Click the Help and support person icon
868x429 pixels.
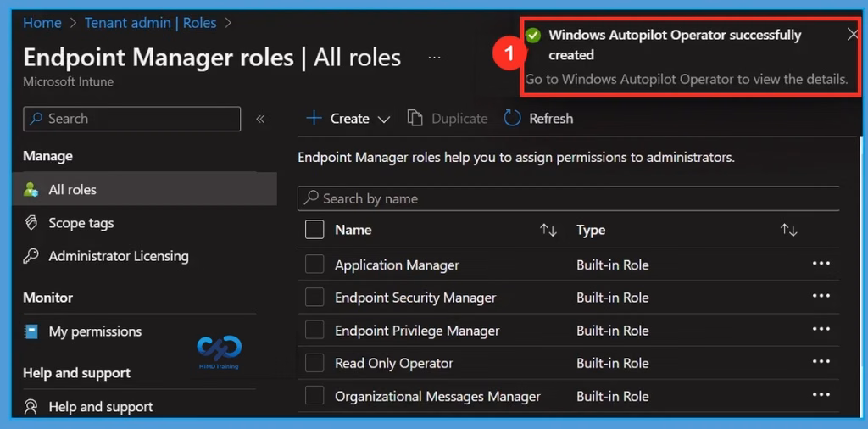pyautogui.click(x=31, y=407)
